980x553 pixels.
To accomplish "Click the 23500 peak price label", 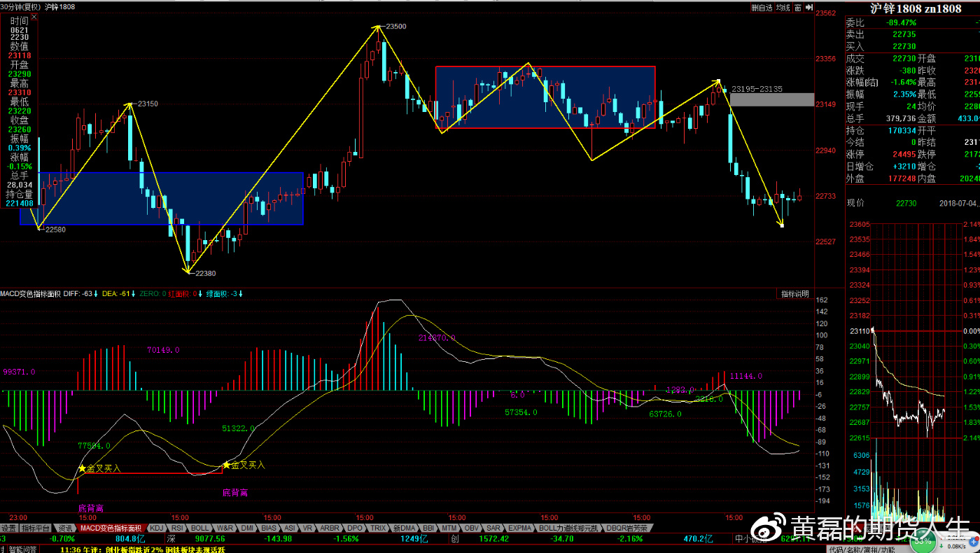I will (x=395, y=27).
